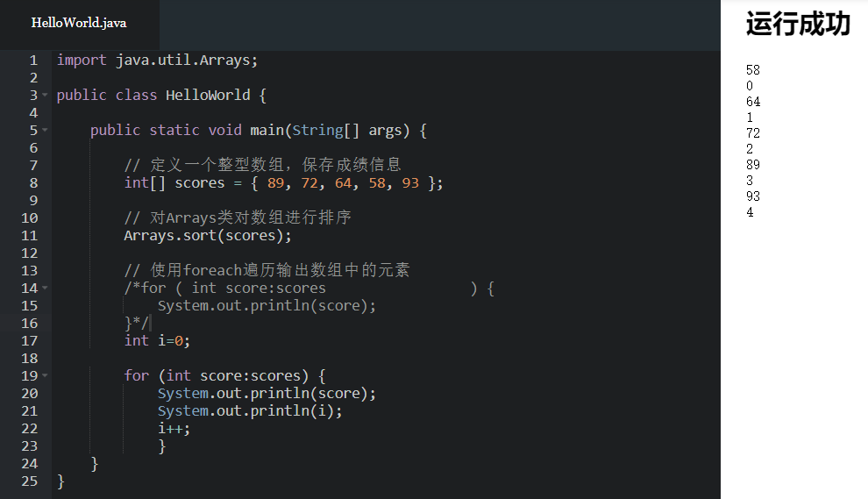Click the comment '// 对Arrays类对数组进行排序'

(238, 217)
